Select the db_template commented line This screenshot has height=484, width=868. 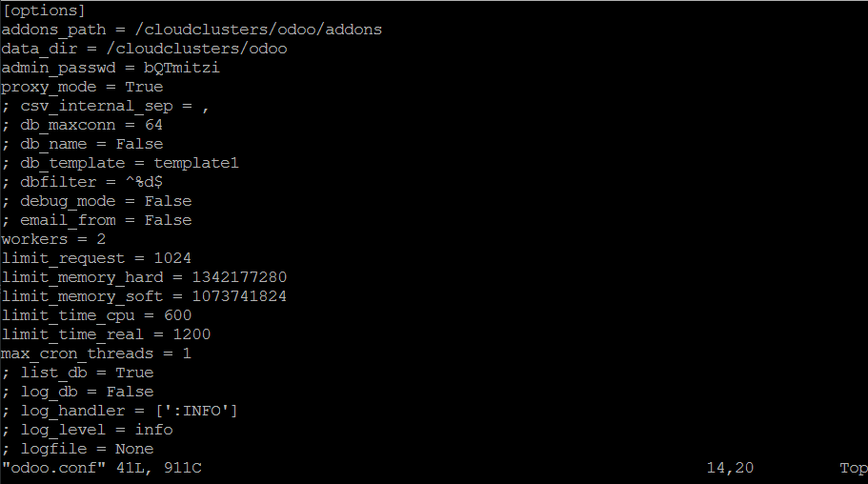tap(119, 163)
